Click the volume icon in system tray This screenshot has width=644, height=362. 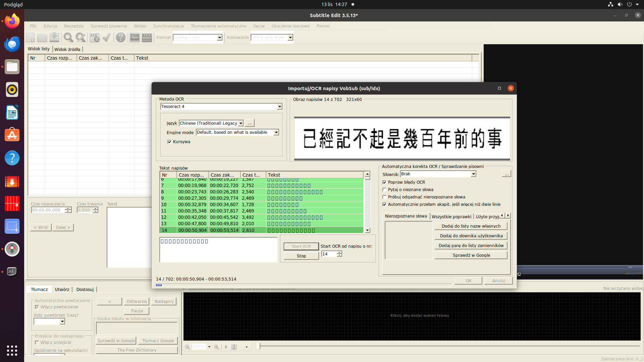pyautogui.click(x=620, y=4)
